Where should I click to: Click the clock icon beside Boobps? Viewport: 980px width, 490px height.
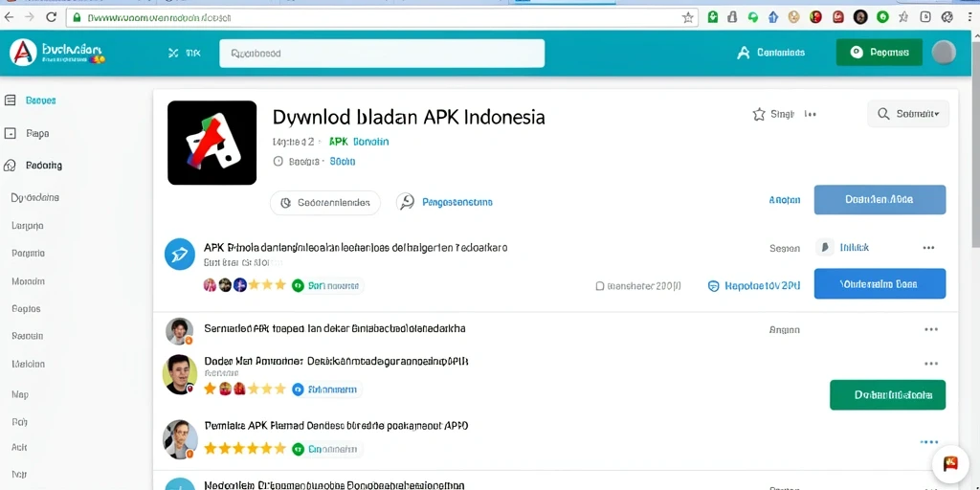point(278,161)
